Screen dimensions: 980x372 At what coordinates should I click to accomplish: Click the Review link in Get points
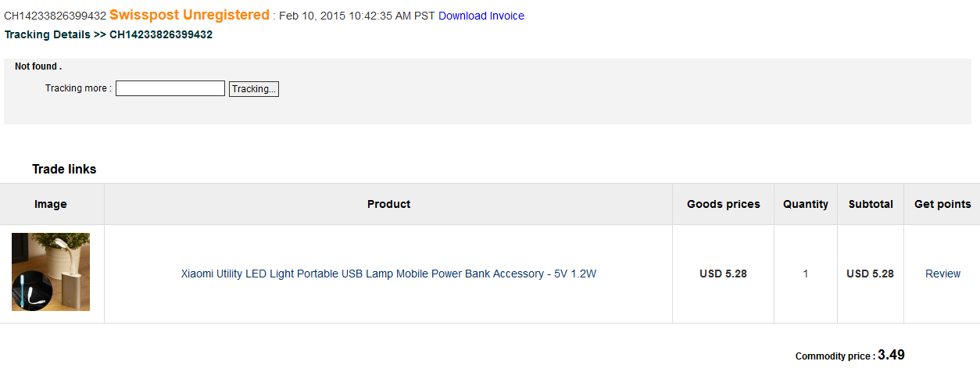pos(942,274)
